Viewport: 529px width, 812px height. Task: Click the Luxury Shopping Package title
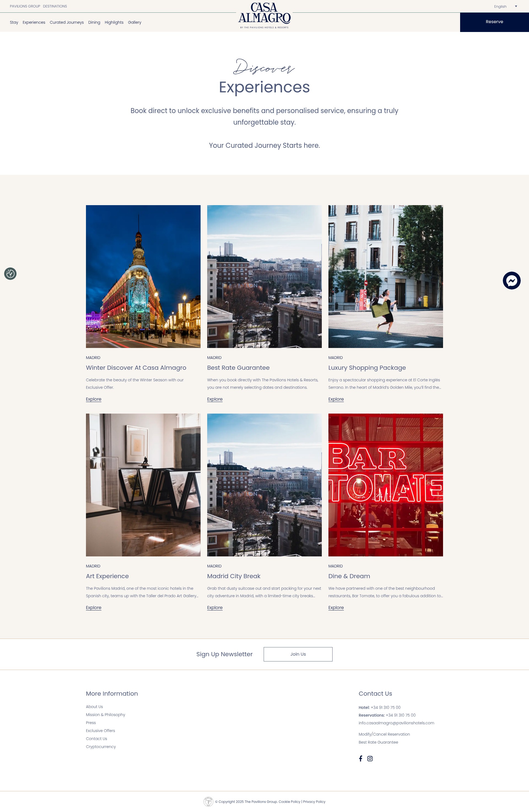pos(367,368)
